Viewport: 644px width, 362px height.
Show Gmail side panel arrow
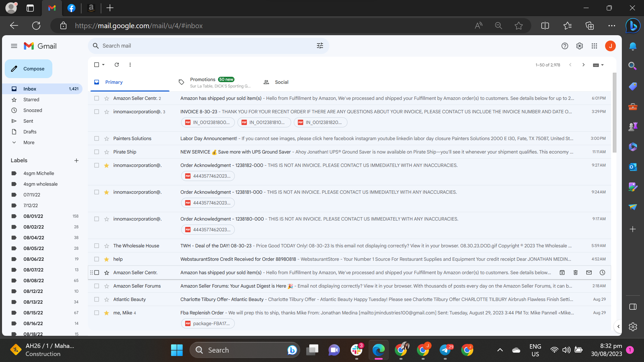pyautogui.click(x=618, y=326)
